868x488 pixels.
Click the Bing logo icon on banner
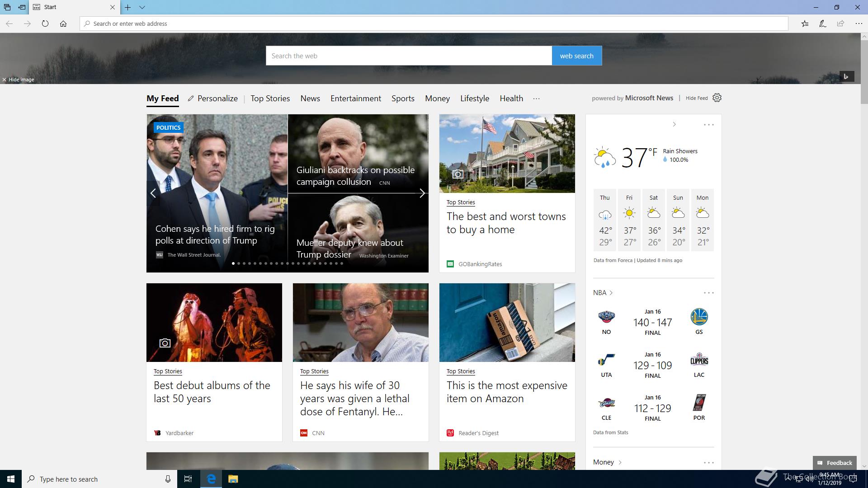tap(847, 77)
